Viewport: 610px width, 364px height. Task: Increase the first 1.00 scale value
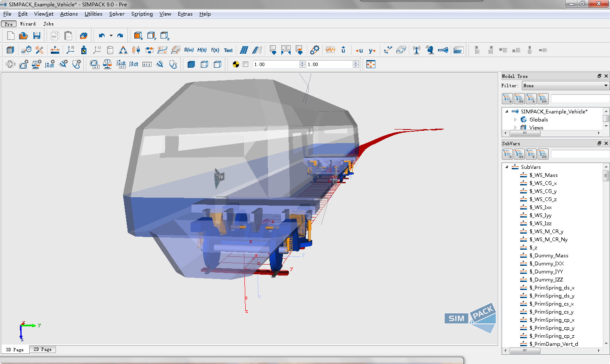(302, 63)
